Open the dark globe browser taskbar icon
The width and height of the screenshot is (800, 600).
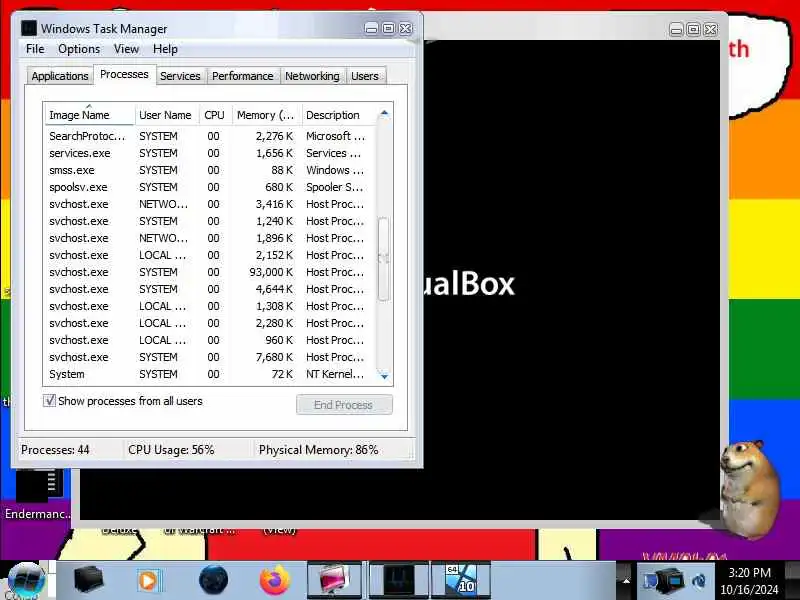(213, 580)
